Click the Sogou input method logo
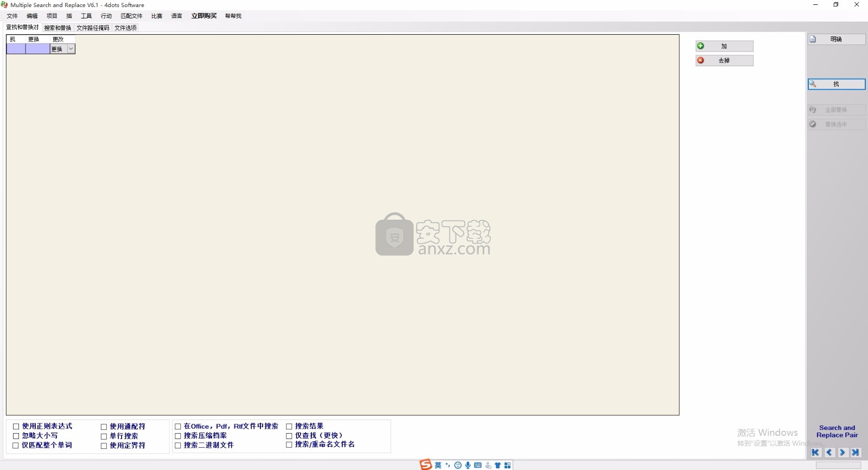The width and height of the screenshot is (868, 470). coord(426,465)
